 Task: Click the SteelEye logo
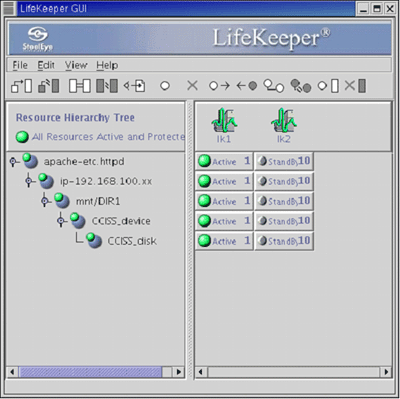[37, 39]
